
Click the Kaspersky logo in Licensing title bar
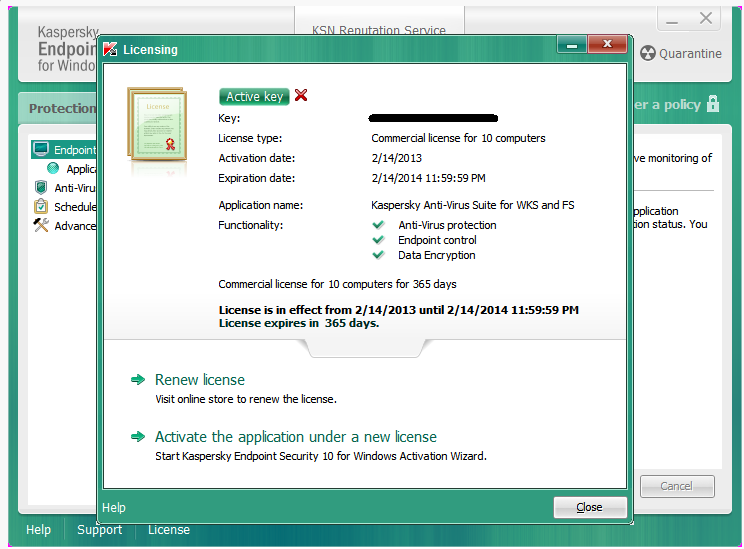[110, 49]
